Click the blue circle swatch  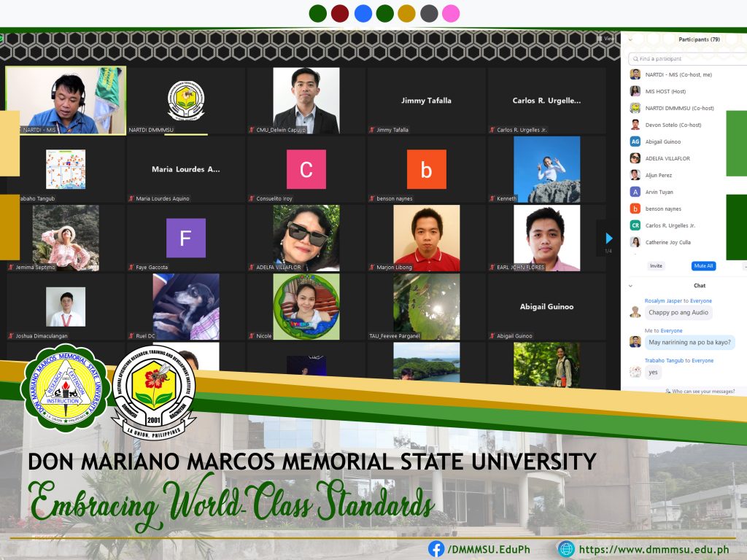coord(363,13)
